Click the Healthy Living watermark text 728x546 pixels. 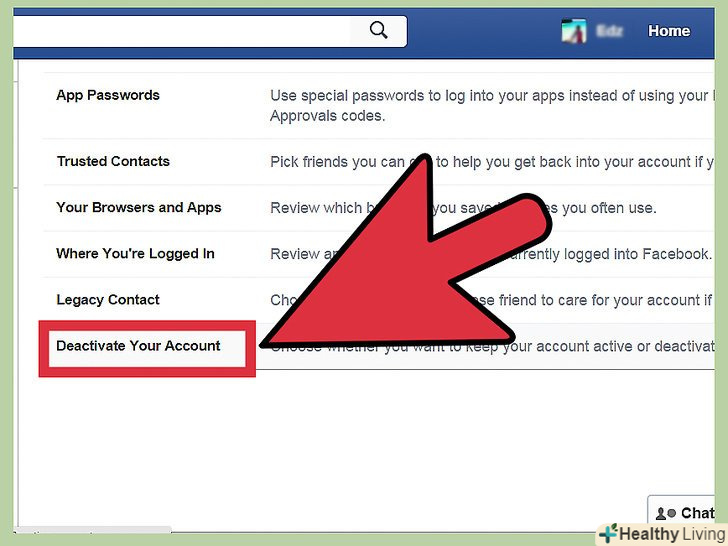tap(673, 534)
